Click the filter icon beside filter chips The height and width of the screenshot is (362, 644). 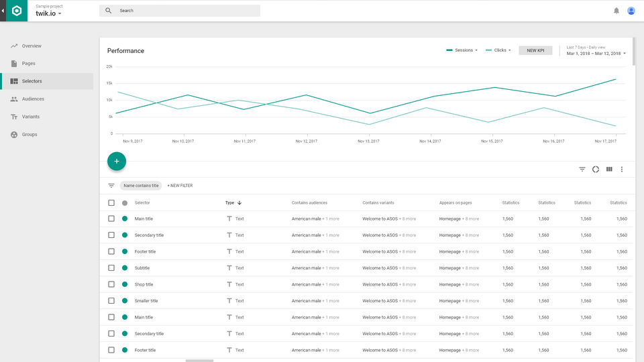[x=111, y=186]
